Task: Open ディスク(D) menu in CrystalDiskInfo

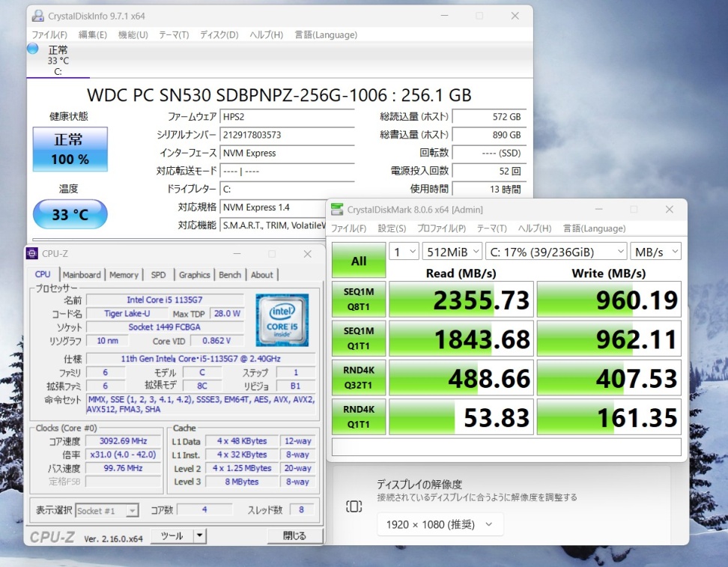Action: pos(219,34)
